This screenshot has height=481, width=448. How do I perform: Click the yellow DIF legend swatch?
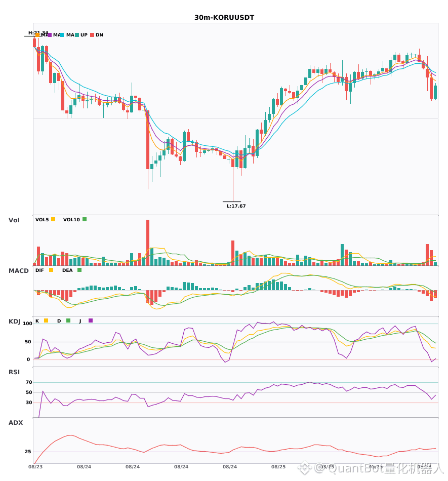(x=51, y=270)
